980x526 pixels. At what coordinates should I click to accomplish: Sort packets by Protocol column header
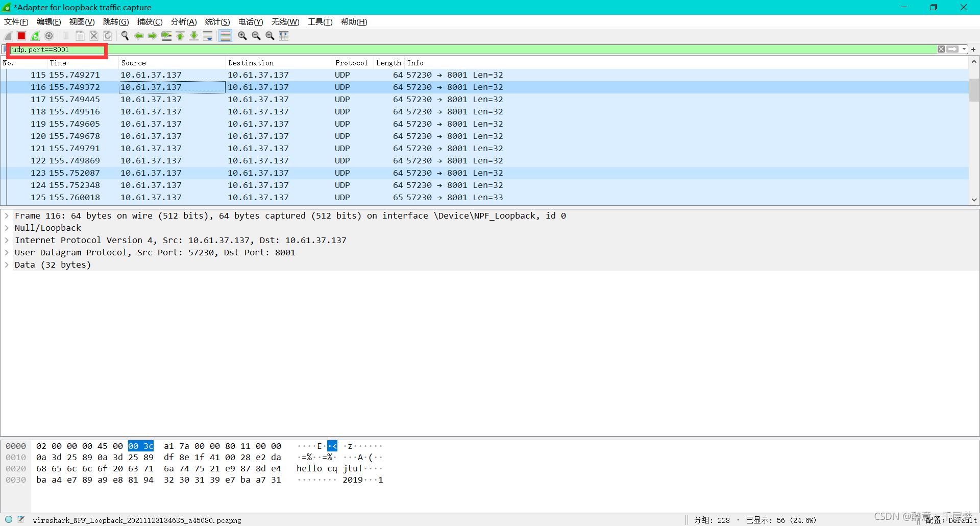(x=352, y=63)
